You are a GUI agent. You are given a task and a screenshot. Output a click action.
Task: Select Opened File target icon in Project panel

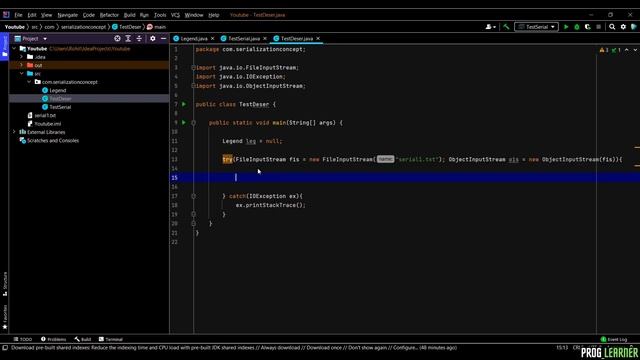[117, 38]
